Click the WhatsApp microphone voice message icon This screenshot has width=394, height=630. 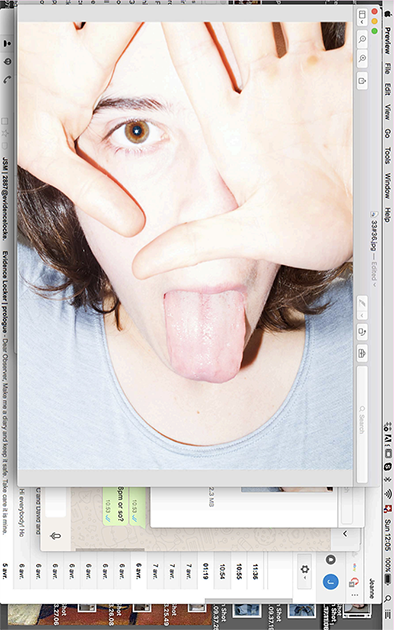(56, 536)
